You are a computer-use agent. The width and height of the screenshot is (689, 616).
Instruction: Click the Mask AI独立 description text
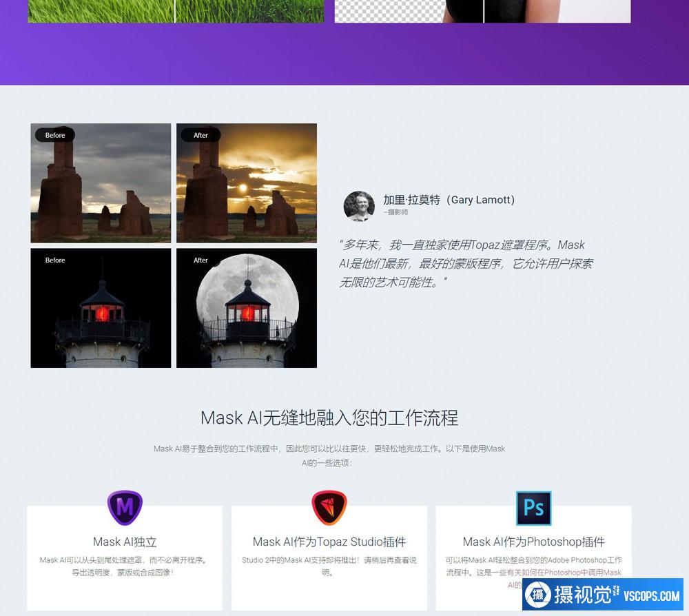(123, 566)
